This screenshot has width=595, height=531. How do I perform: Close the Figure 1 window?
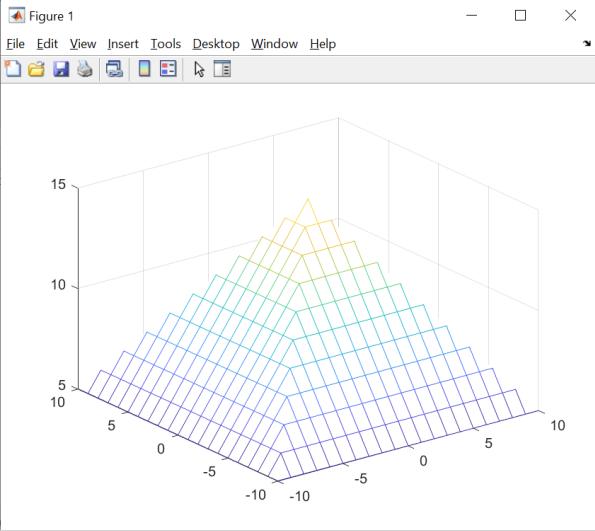[570, 16]
